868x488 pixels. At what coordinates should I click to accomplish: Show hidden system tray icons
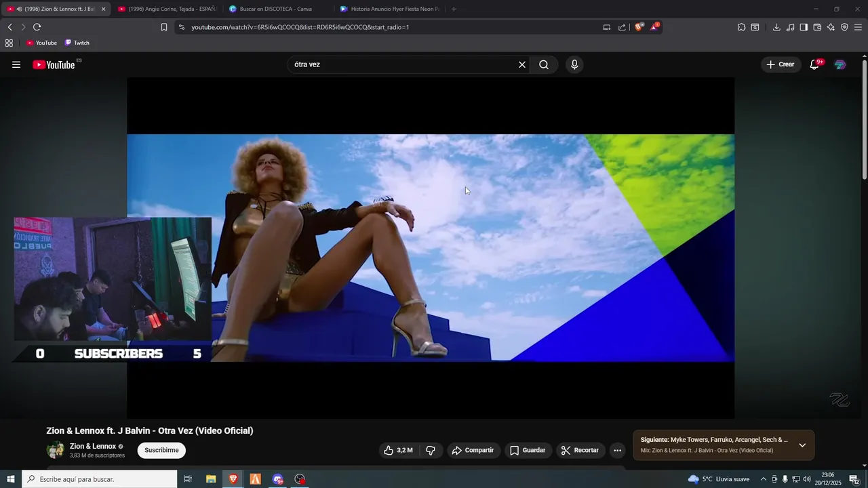tap(764, 479)
